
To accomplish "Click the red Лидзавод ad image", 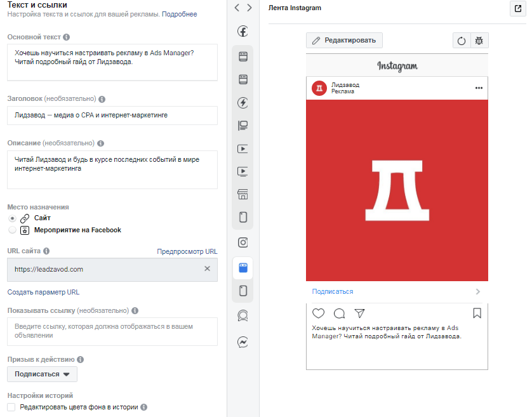I will [397, 190].
